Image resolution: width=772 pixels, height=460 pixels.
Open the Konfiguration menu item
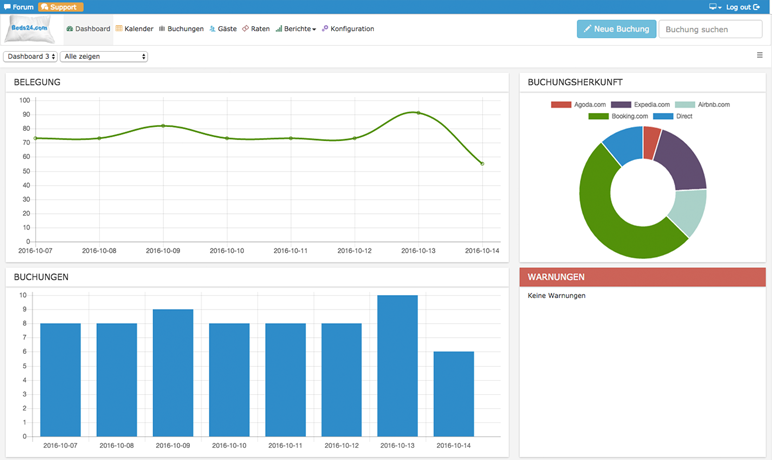pos(348,29)
